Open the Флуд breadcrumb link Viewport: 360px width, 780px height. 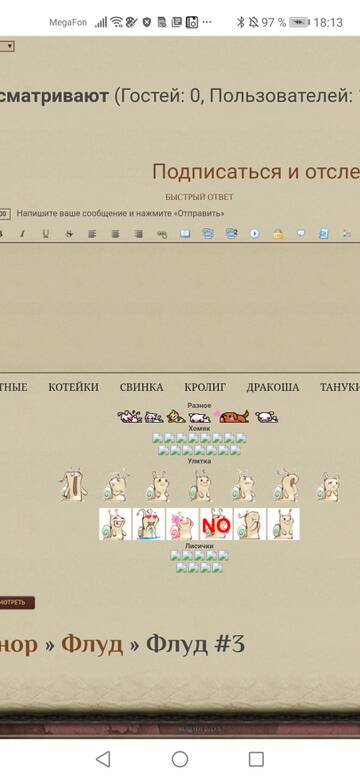92,645
